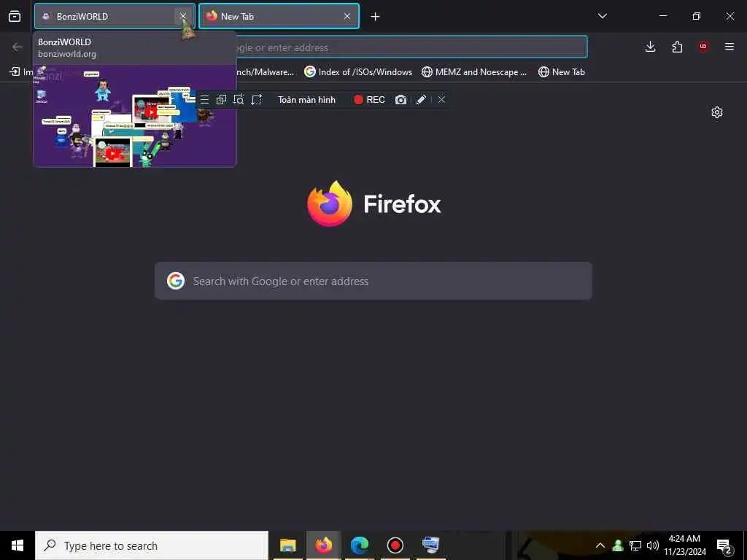Close the BonziWORLD tab
This screenshot has width=747, height=560.
(x=183, y=16)
